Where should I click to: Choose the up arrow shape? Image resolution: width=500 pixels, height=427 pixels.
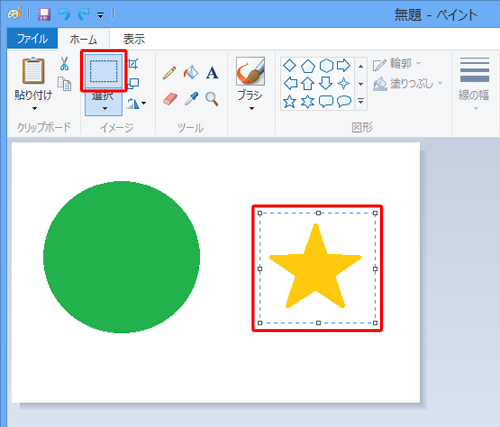coord(308,84)
